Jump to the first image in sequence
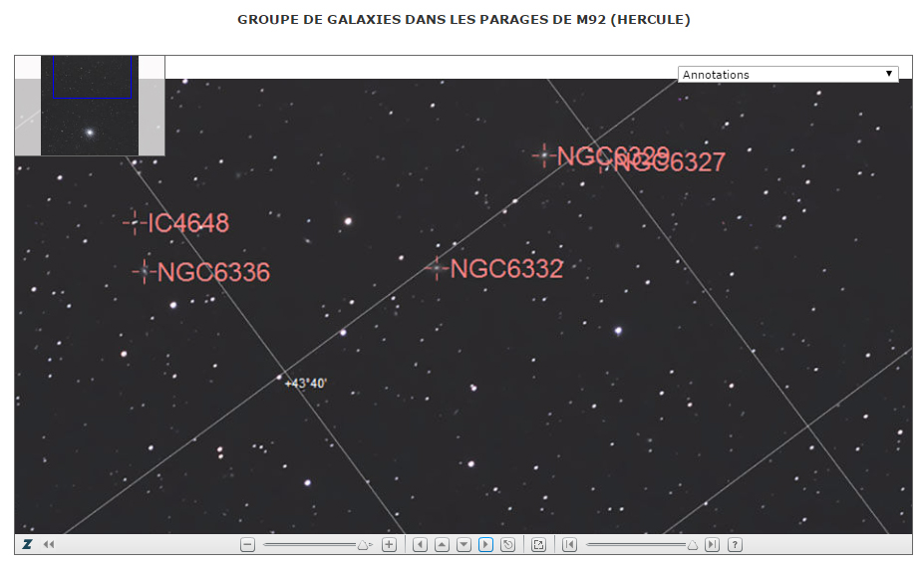This screenshot has width=924, height=570. 569,545
